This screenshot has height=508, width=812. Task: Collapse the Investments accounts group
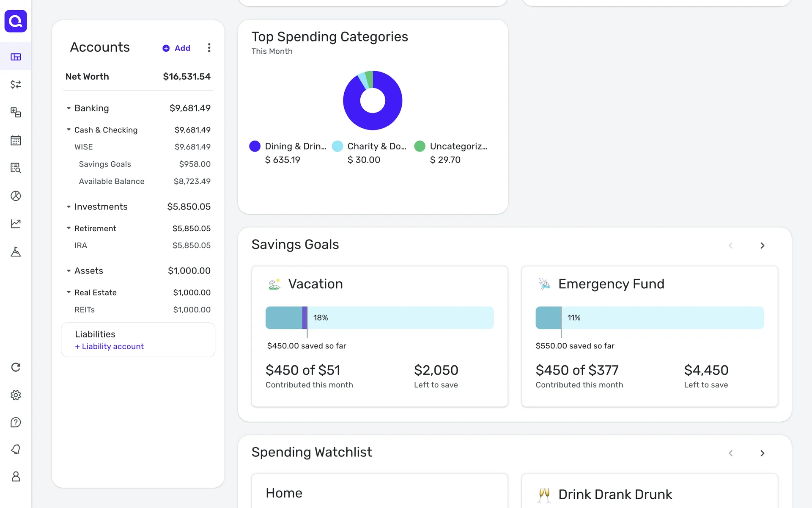tap(69, 207)
